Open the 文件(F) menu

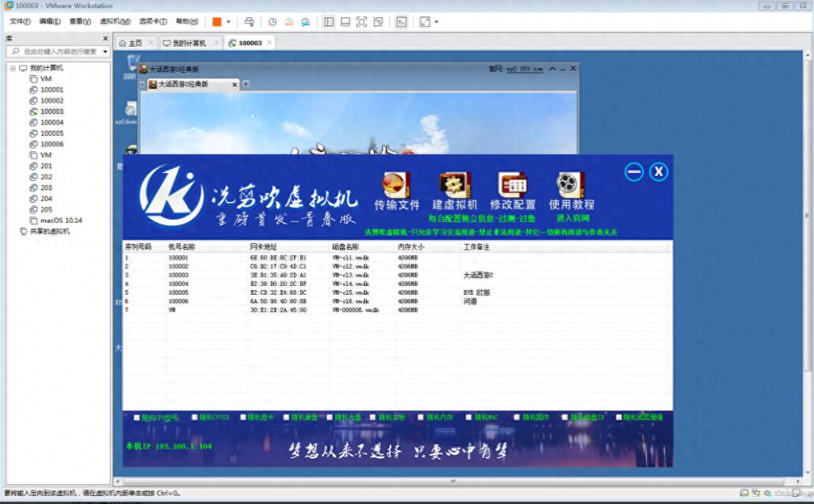pos(21,21)
